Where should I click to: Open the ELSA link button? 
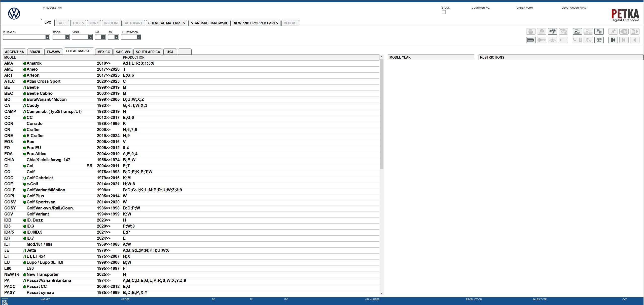pos(577,31)
